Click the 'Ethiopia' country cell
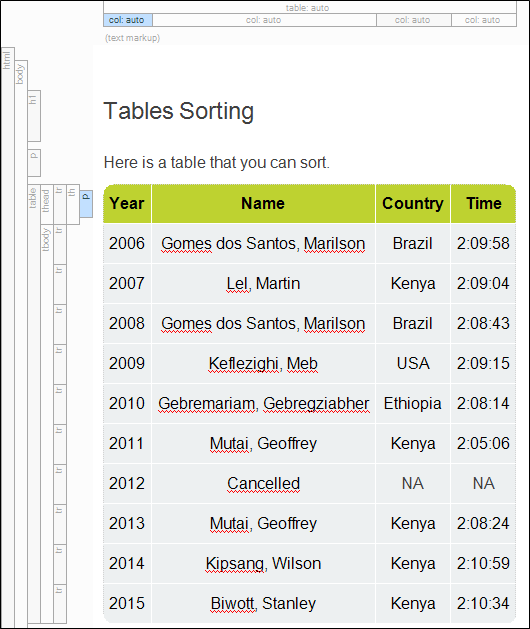The width and height of the screenshot is (530, 629). pos(413,404)
